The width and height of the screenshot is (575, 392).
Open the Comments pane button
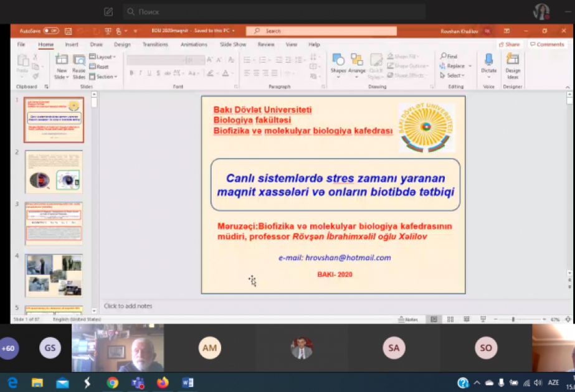point(547,44)
